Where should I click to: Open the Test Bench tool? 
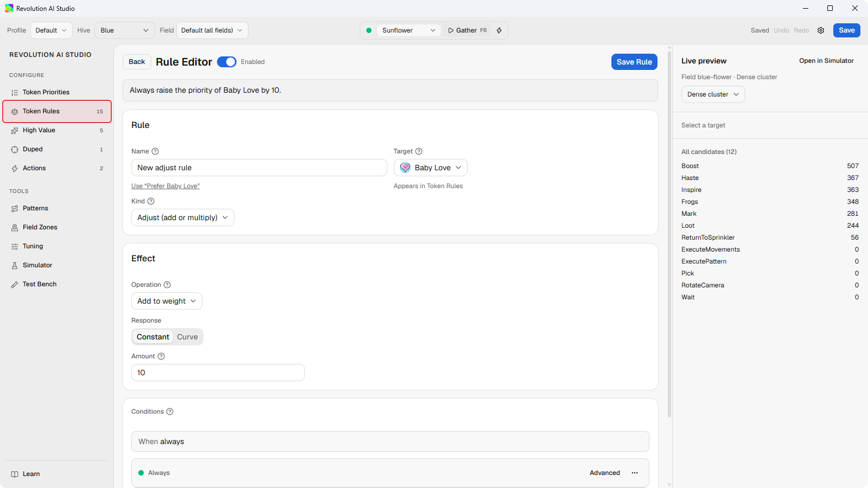click(57, 284)
